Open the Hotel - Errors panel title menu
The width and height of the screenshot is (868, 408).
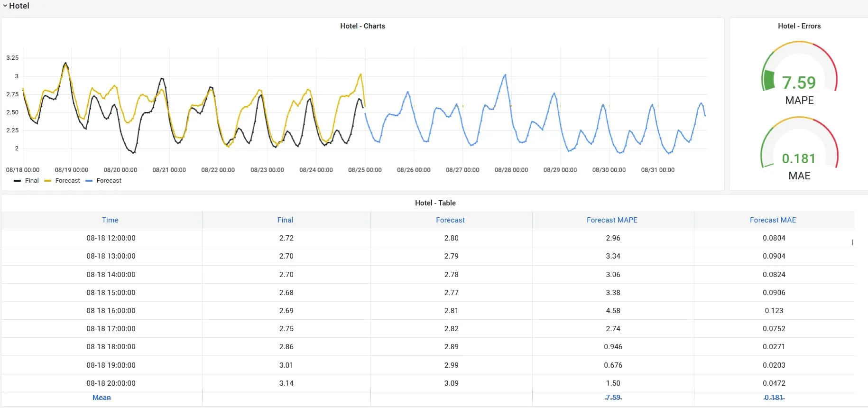click(799, 26)
